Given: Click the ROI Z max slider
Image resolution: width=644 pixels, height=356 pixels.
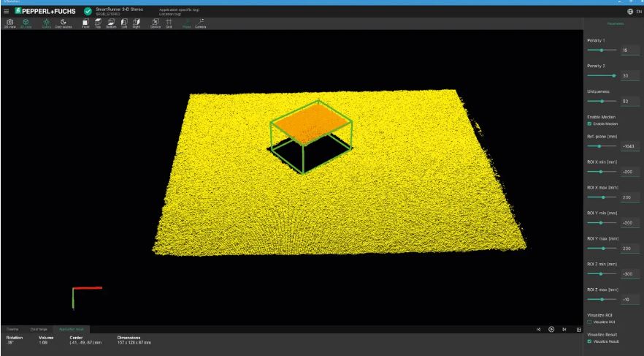Looking at the screenshot, I should [602, 299].
